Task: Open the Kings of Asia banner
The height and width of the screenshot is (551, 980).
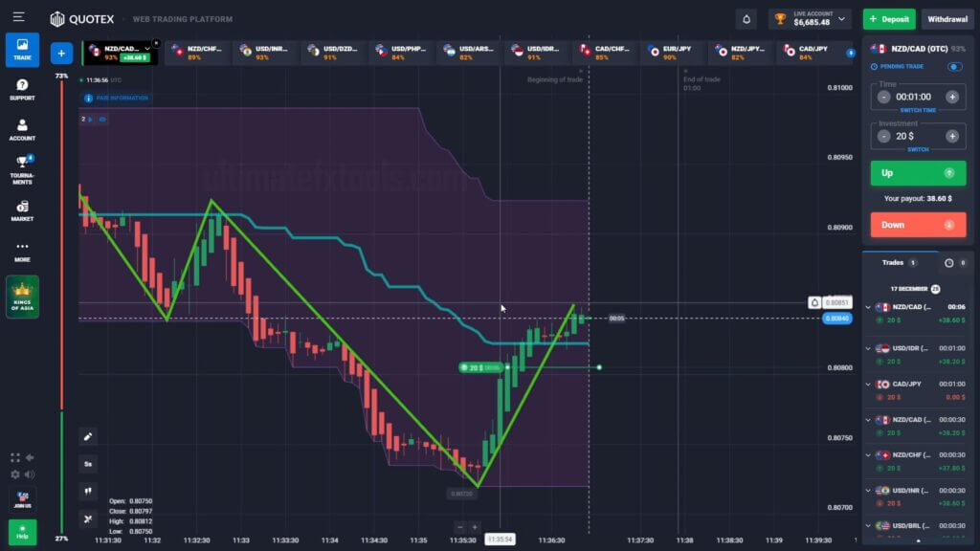Action: tap(23, 297)
